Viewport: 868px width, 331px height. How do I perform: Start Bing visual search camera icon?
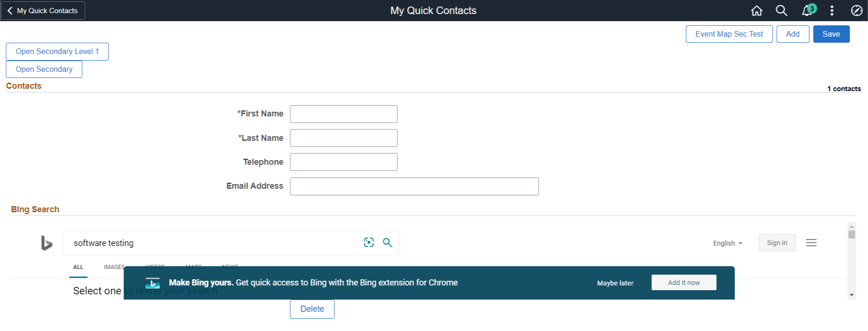pos(369,242)
